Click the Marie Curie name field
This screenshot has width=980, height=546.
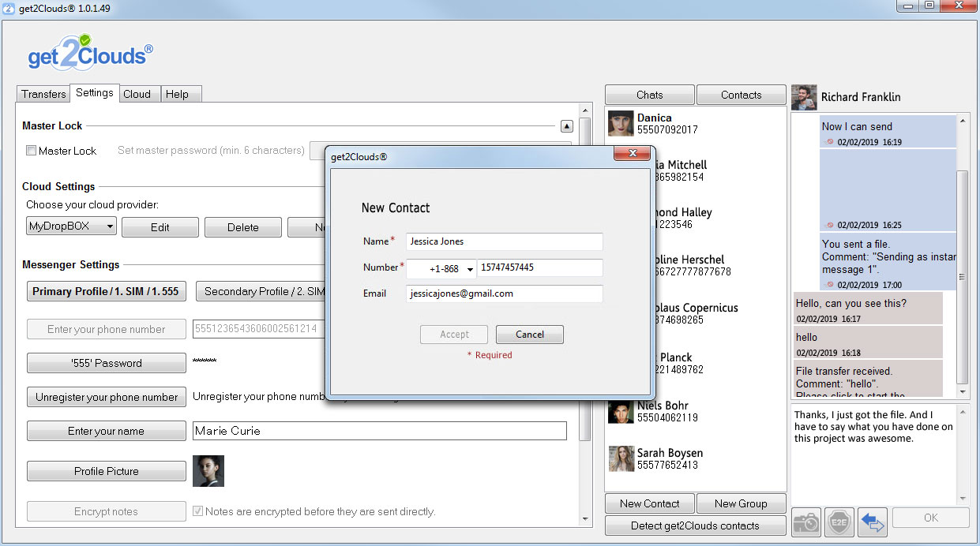coord(380,431)
